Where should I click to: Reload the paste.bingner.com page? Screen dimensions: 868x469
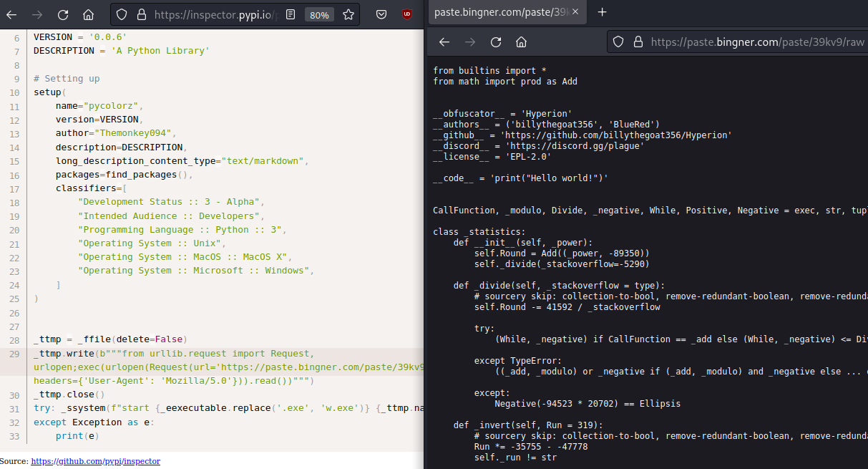(x=496, y=42)
